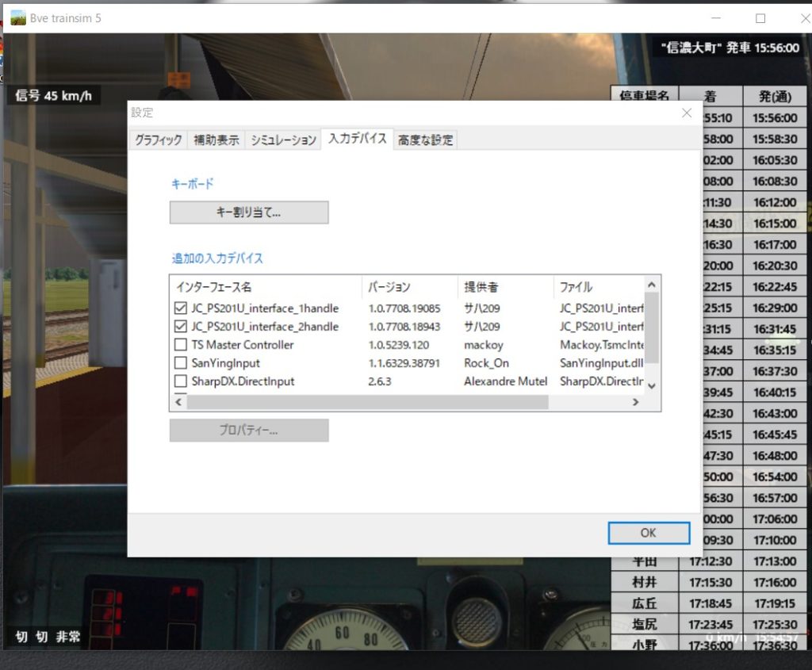This screenshot has width=812, height=670.
Task: Confirm settings with OK button
Action: pyautogui.click(x=648, y=533)
